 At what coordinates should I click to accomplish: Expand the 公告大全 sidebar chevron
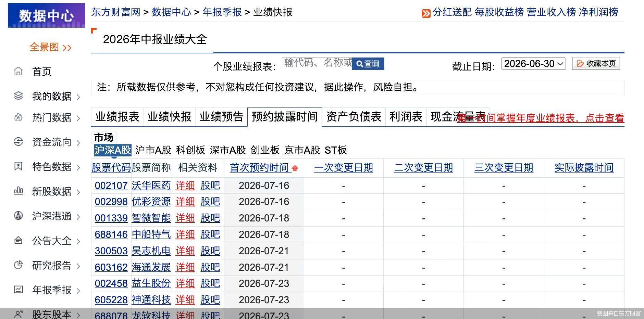78,242
